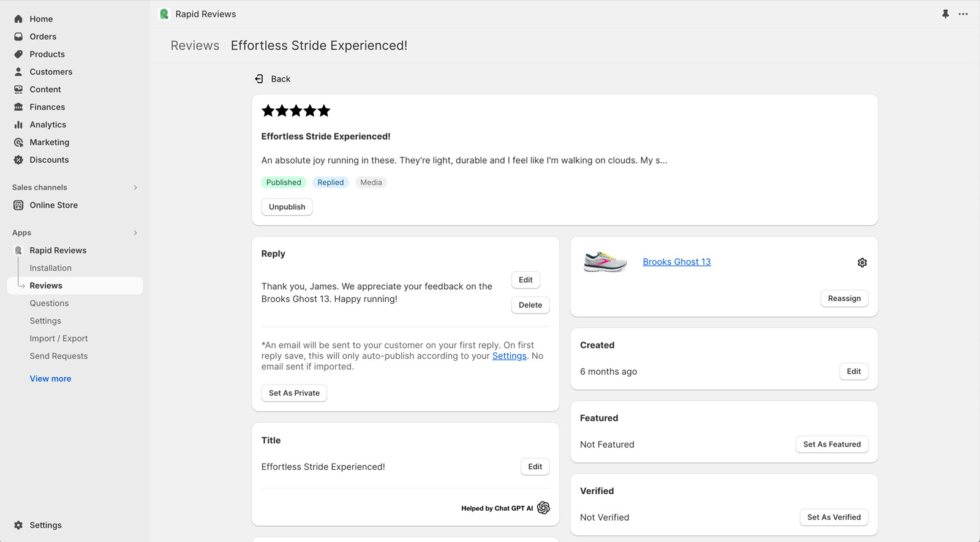Unpublish this review
Screen dimensions: 980x542
click(287, 207)
